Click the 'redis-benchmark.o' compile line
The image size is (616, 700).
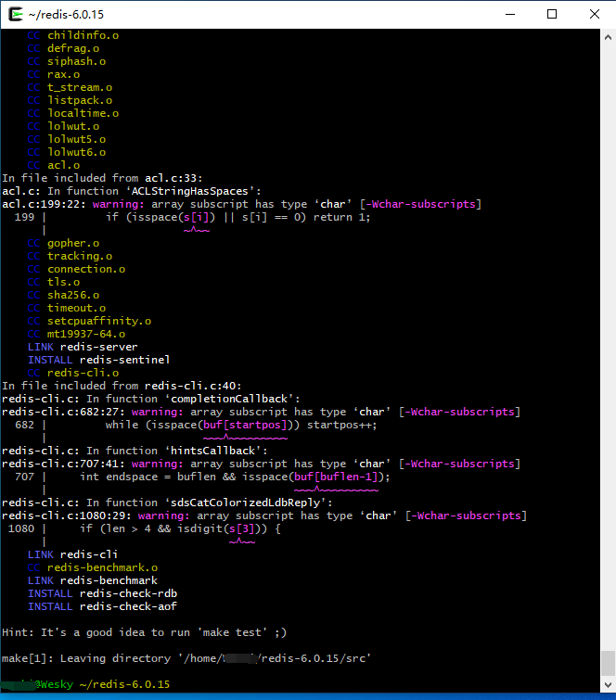93,567
